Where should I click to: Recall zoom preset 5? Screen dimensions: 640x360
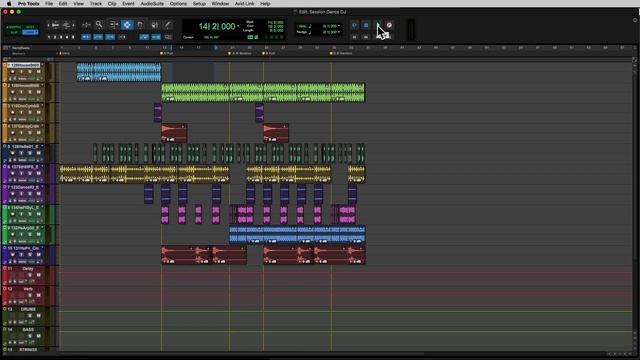(73, 37)
